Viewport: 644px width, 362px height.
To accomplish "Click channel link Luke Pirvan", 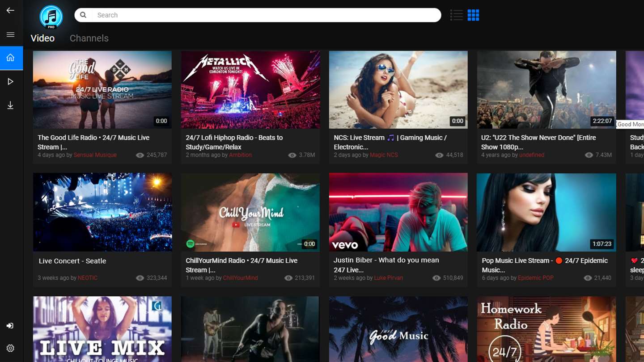I will click(x=389, y=278).
